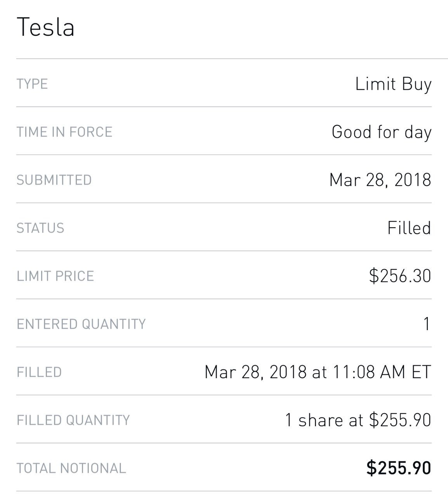Select the ENTERED QUANTITY label
Viewport: 448px width, 497px height.
click(x=81, y=324)
